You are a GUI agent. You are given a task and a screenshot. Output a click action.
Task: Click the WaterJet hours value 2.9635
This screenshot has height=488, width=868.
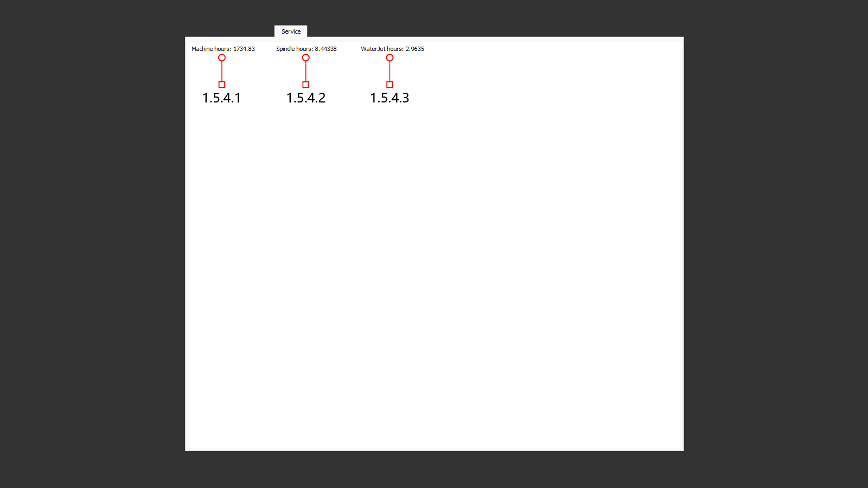(x=415, y=49)
